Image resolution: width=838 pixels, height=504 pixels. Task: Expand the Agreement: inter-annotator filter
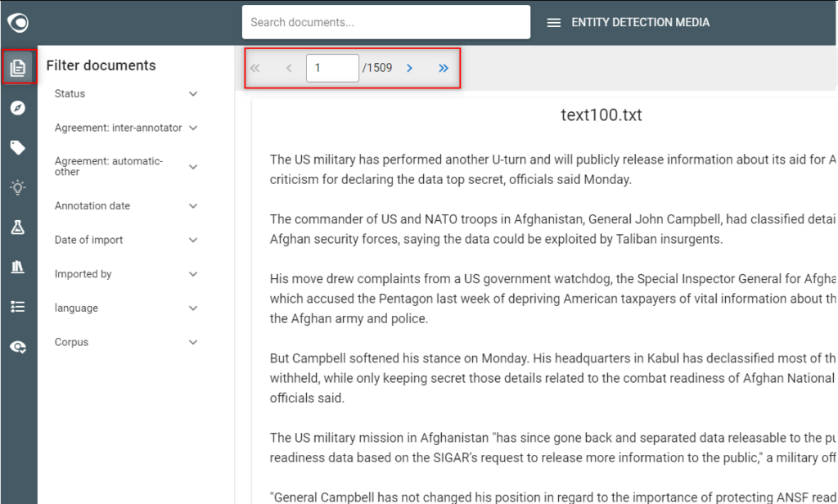[x=127, y=128]
